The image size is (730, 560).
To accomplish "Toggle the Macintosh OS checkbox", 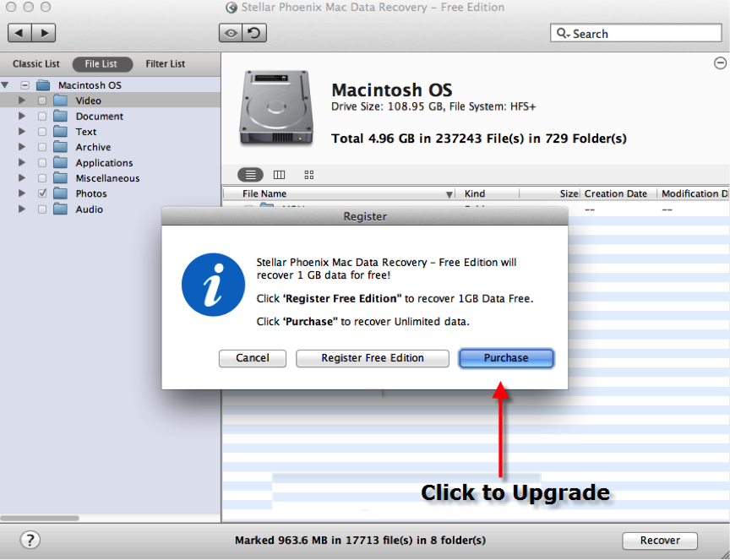I will click(25, 85).
